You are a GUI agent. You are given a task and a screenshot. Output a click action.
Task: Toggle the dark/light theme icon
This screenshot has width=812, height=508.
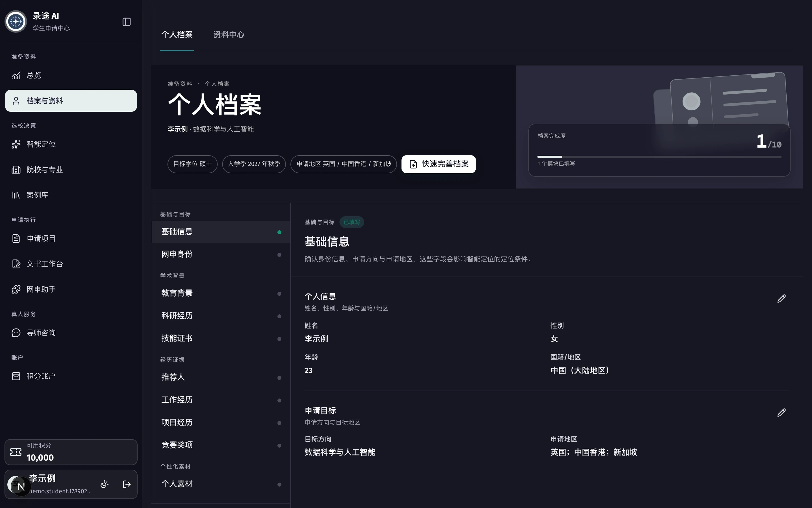click(x=104, y=484)
